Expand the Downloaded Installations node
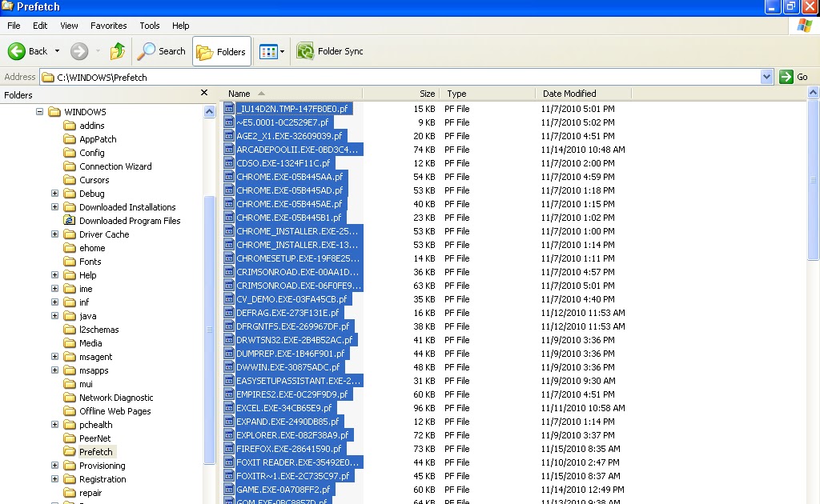The image size is (820, 504). (x=54, y=207)
